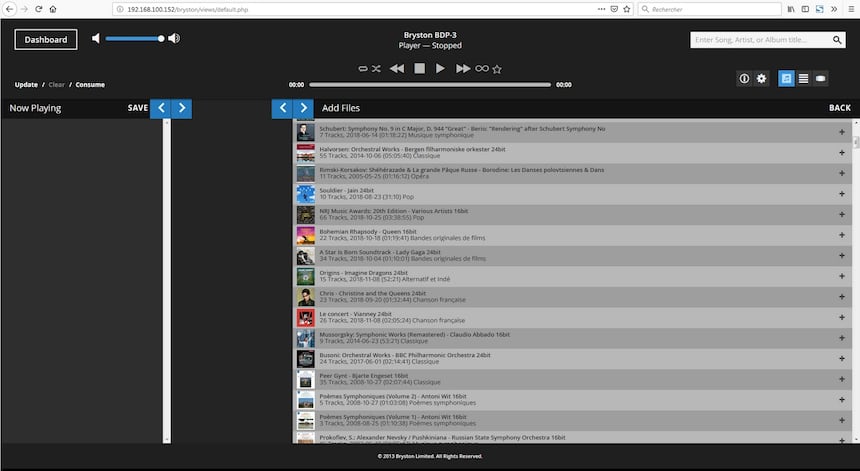Click the mute speaker icon left of volume
The width and height of the screenshot is (860, 471).
click(x=96, y=38)
